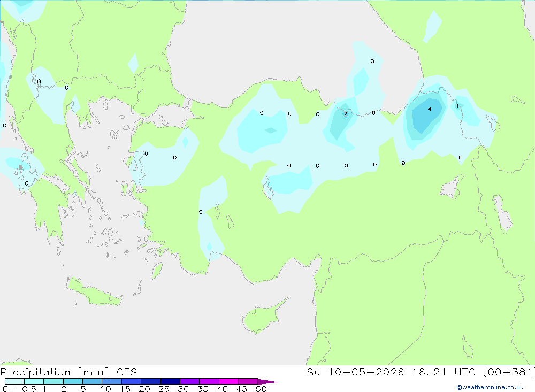This screenshot has width=535, height=392.
Task: Click the '1' precipitation value on the map
Action: (457, 106)
